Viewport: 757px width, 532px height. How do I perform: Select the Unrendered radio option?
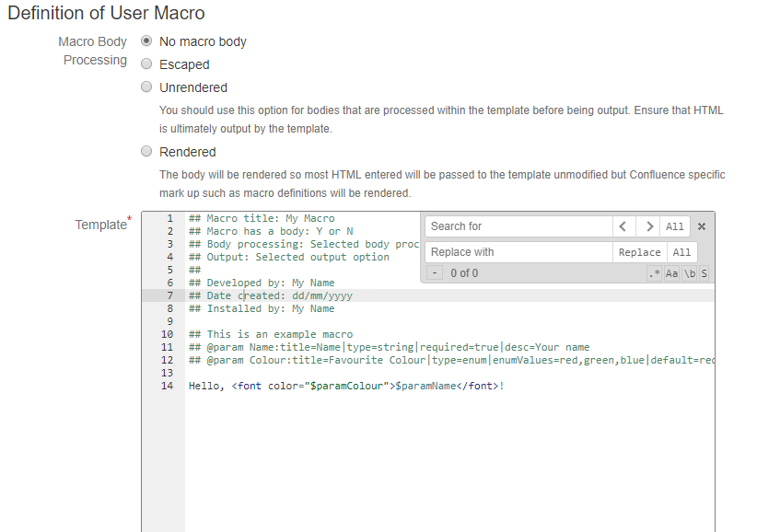[146, 87]
